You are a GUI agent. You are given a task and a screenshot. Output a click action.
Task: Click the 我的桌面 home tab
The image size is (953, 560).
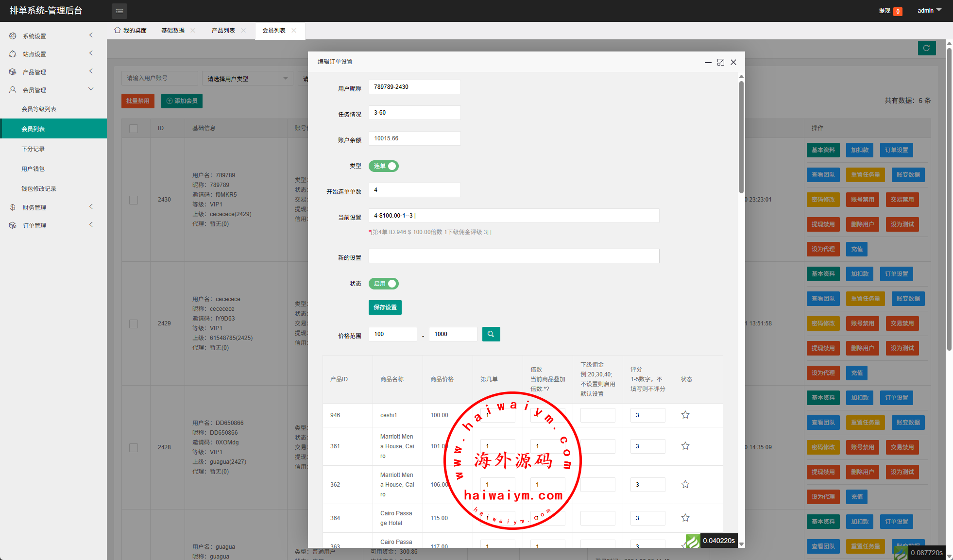pos(130,31)
